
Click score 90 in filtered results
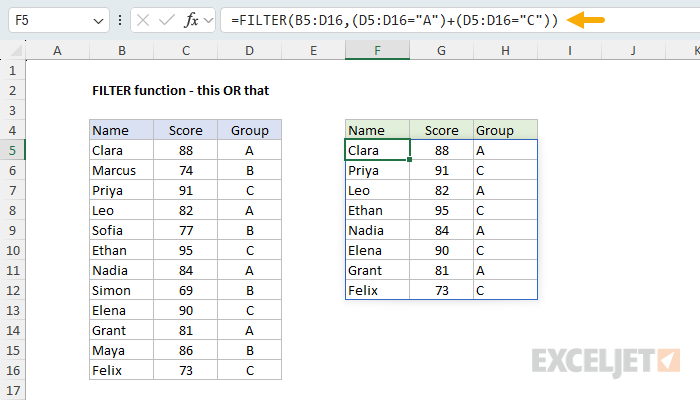click(x=442, y=250)
